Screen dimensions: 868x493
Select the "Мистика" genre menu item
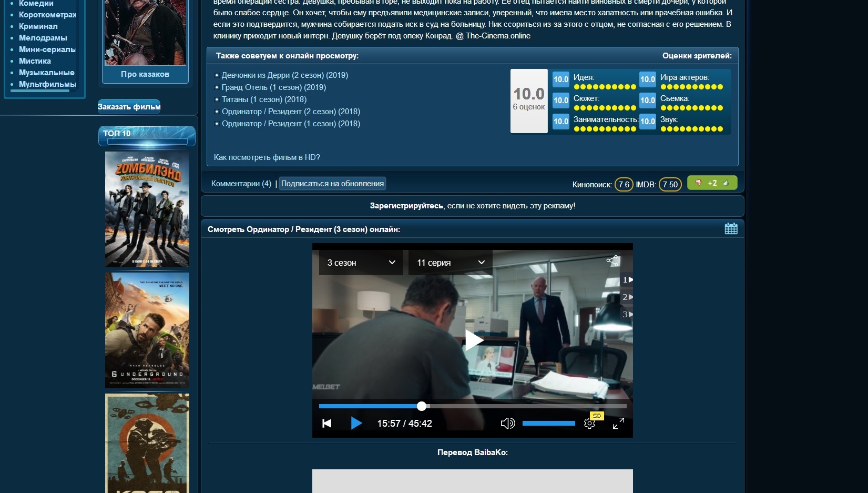tap(35, 61)
